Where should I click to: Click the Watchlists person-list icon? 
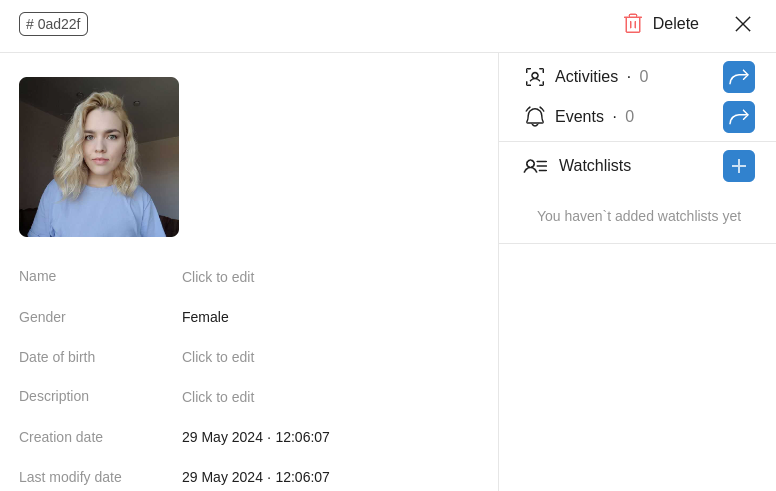click(x=535, y=166)
